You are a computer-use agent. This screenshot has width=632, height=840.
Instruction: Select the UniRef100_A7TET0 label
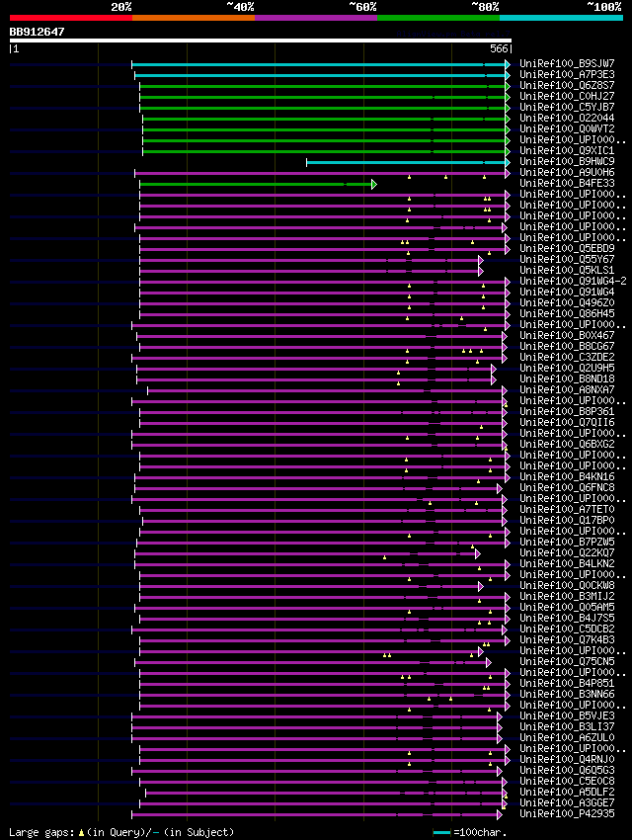tap(567, 509)
